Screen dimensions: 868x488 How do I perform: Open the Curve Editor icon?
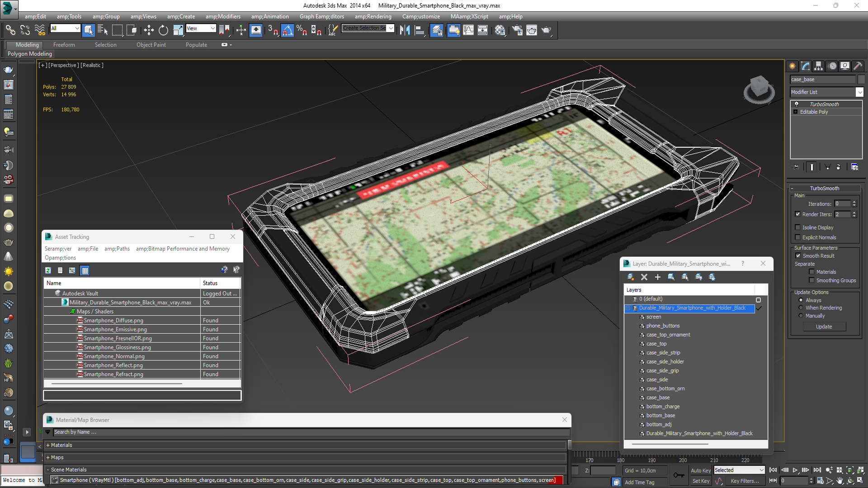[468, 30]
